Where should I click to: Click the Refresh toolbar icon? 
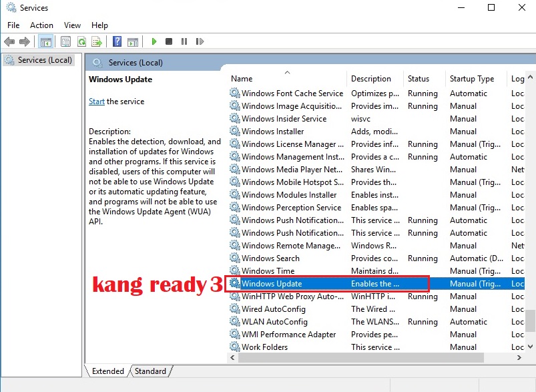coord(81,41)
